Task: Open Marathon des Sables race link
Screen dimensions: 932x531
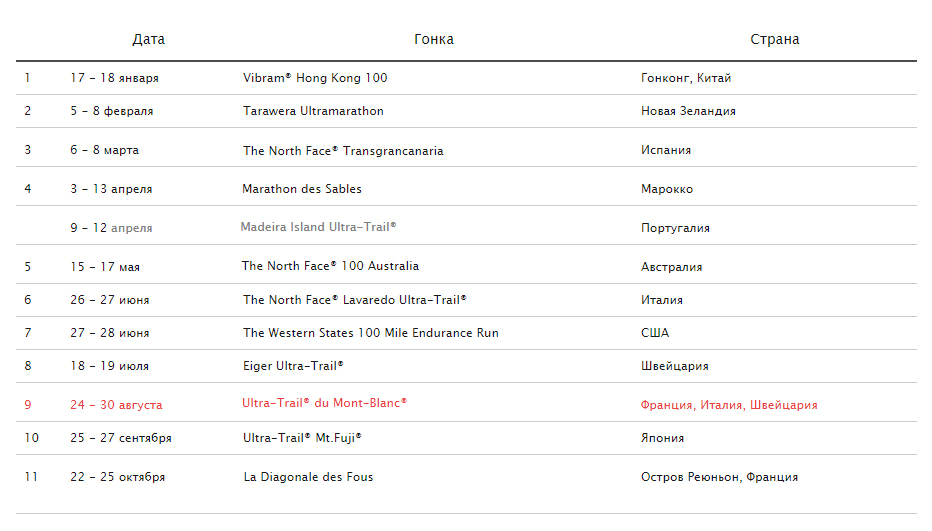Action: 302,189
